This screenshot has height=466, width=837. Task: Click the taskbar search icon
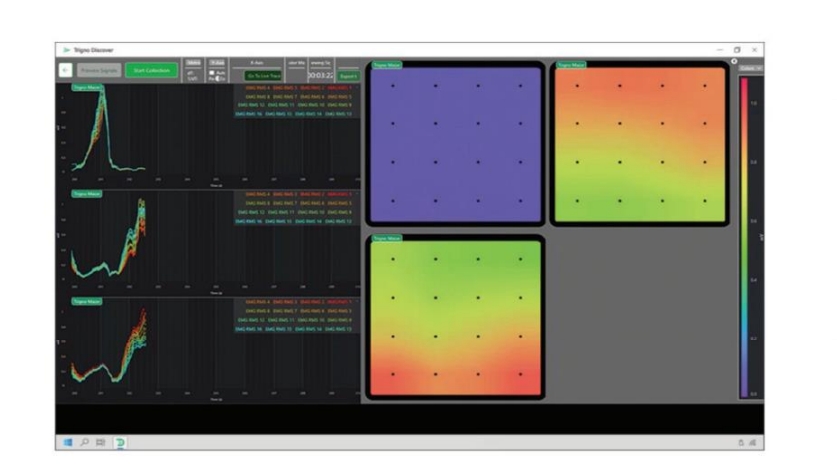click(x=85, y=441)
